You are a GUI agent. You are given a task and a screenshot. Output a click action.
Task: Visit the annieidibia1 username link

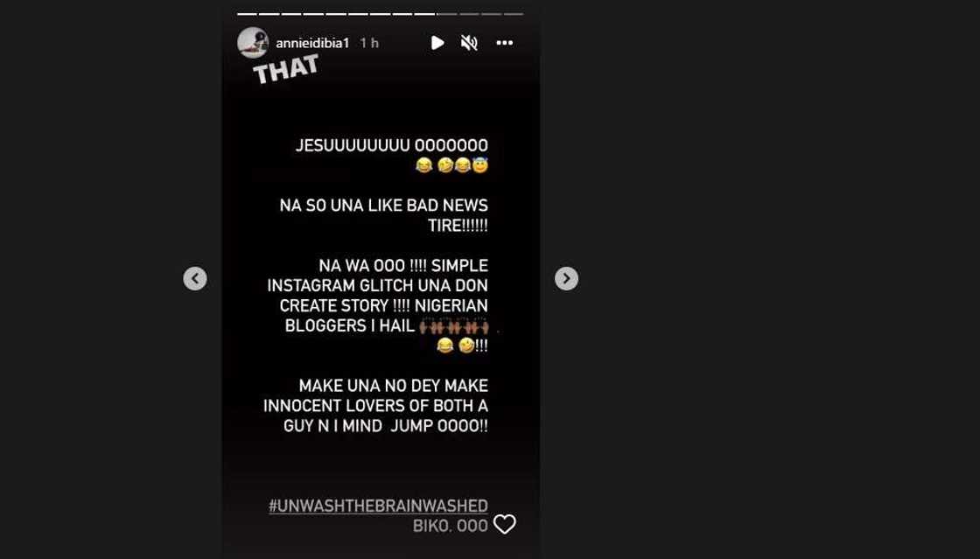click(312, 43)
